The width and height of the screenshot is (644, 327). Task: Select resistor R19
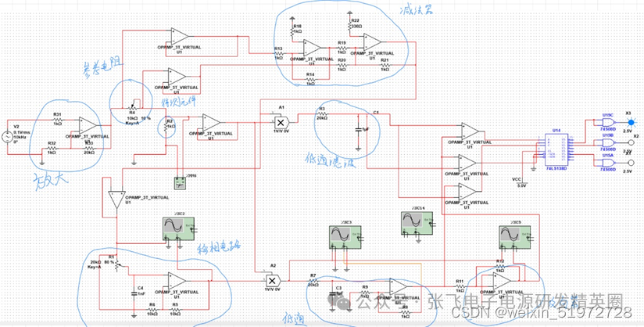pyautogui.click(x=342, y=48)
